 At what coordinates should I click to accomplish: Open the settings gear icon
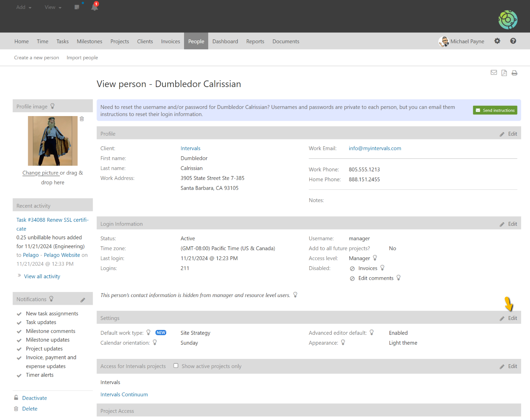(x=497, y=41)
